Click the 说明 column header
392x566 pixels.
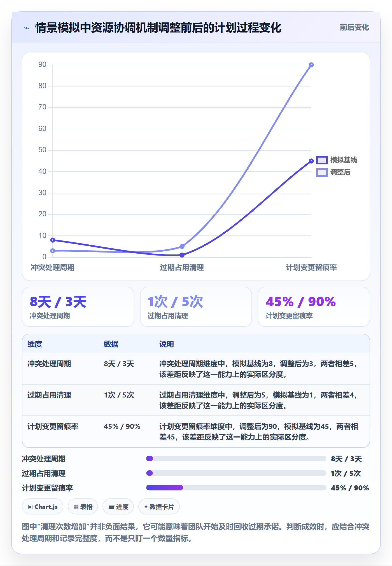pos(167,344)
